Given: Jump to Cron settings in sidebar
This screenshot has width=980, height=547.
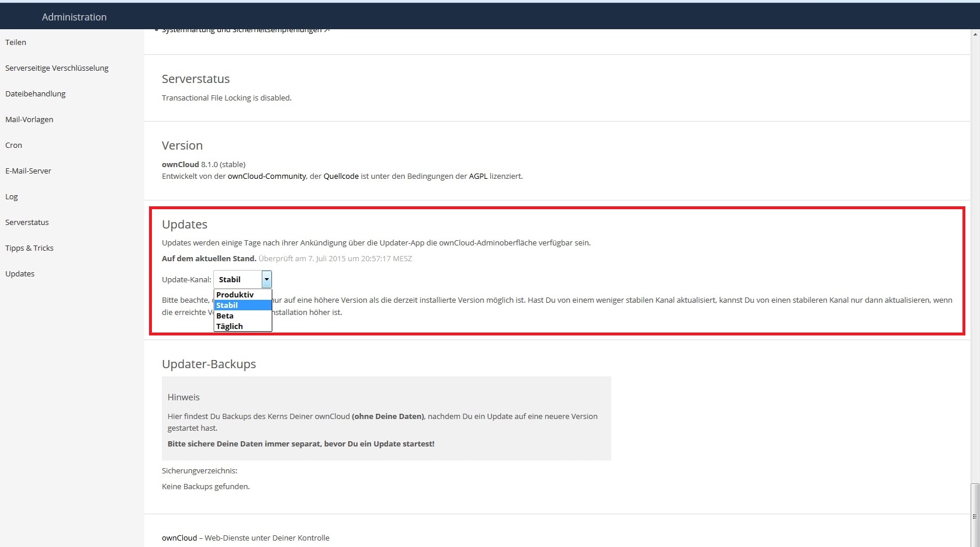Looking at the screenshot, I should 13,145.
